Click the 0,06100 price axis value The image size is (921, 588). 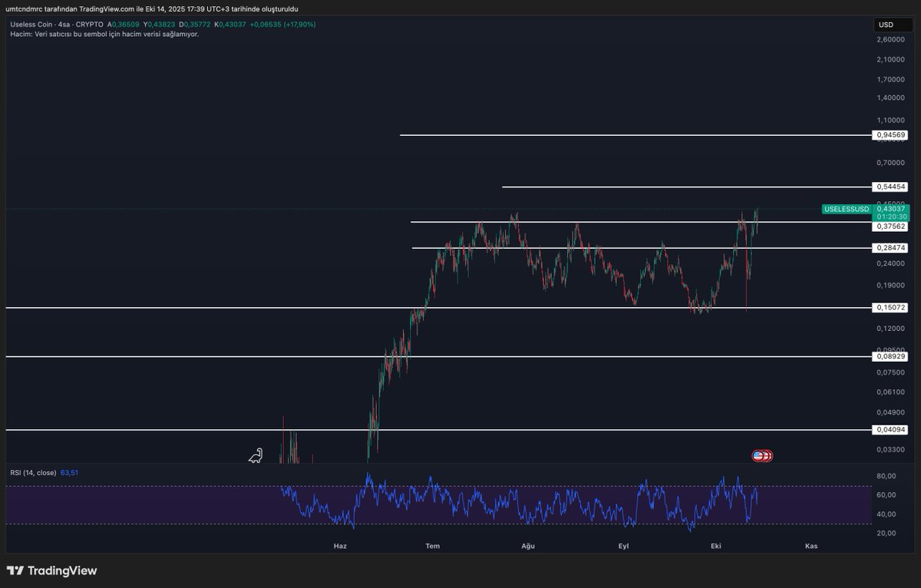(x=890, y=391)
